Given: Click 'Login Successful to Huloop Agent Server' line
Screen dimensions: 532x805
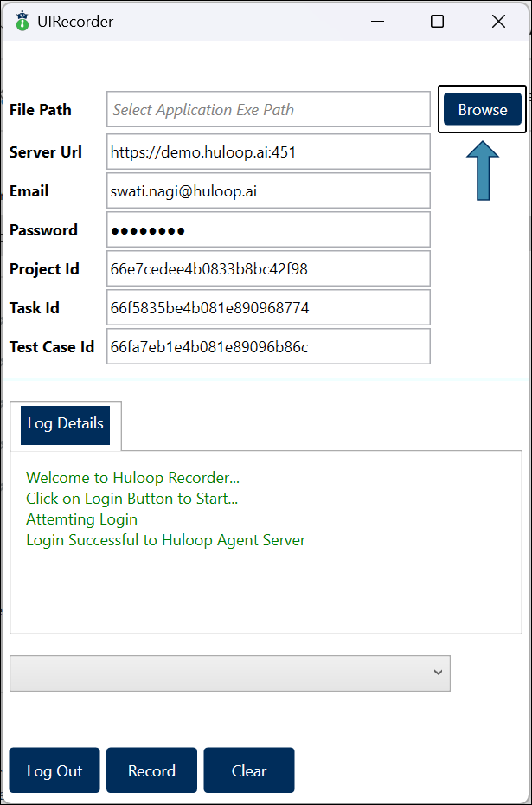Looking at the screenshot, I should tap(166, 540).
